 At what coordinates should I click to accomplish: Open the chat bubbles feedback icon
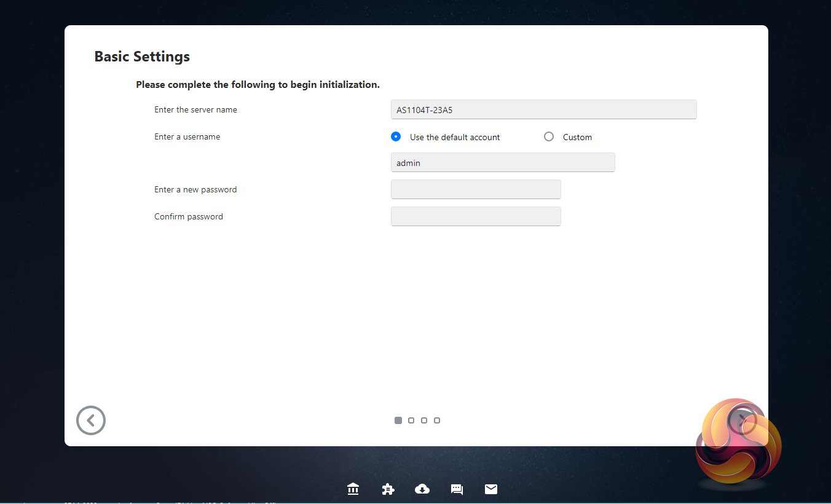(x=457, y=489)
